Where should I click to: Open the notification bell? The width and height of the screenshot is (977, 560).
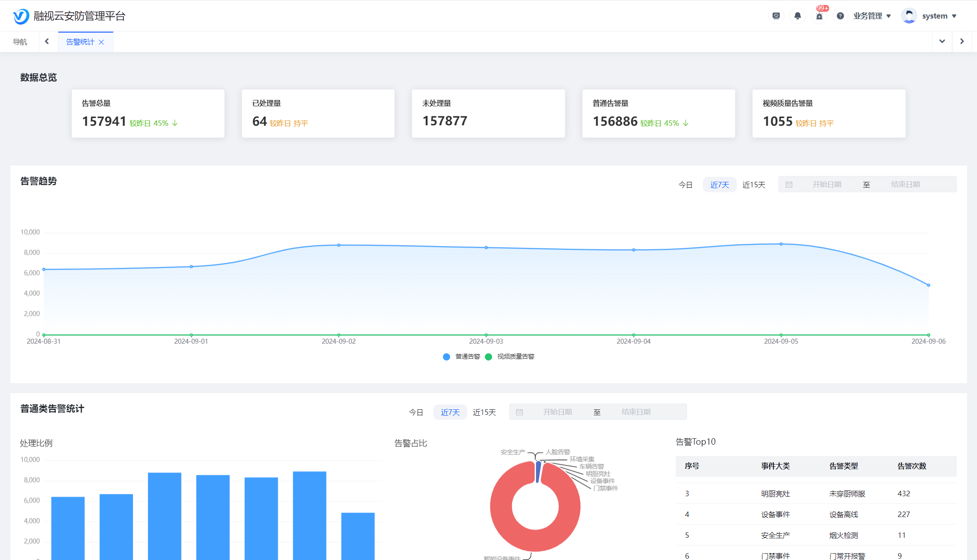click(x=797, y=16)
